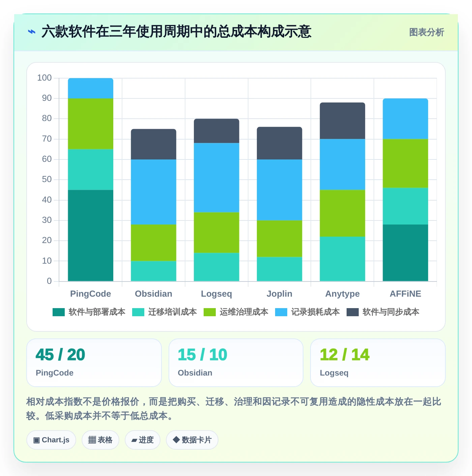This screenshot has height=476, width=472.
Task: Click the PingCode lime green bar segment
Action: click(91, 124)
